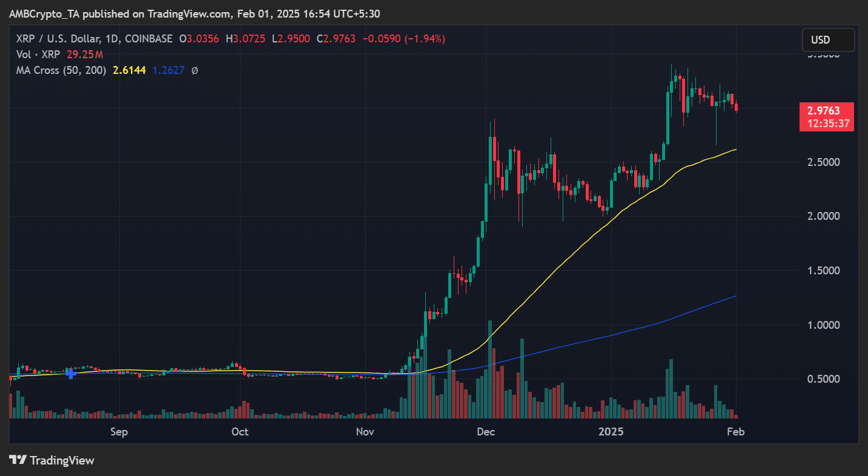The width and height of the screenshot is (868, 476).
Task: Click the blue MA cross marker
Action: click(71, 373)
